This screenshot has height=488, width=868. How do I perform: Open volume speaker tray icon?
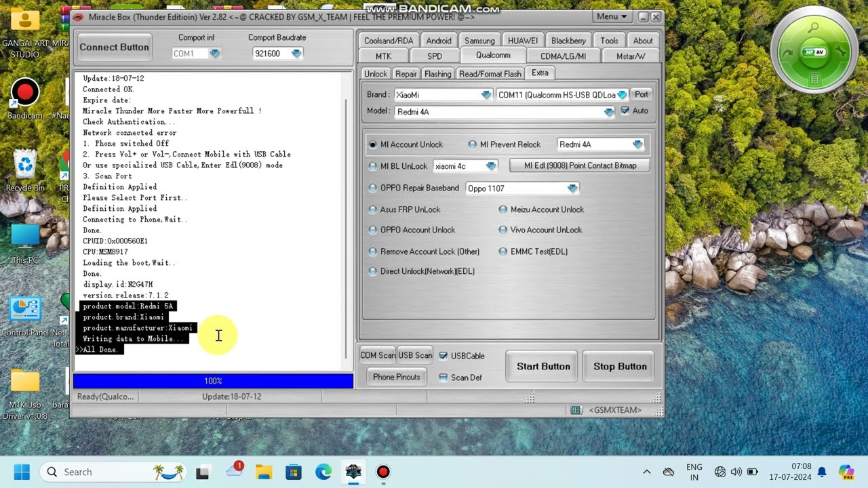[x=736, y=472]
